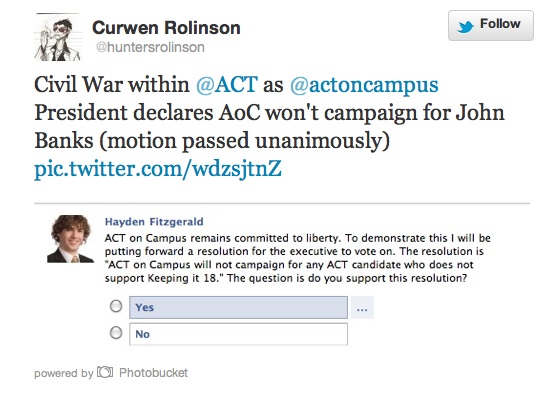The image size is (553, 399).
Task: Click the tweet text about John Banks
Action: pos(269,113)
